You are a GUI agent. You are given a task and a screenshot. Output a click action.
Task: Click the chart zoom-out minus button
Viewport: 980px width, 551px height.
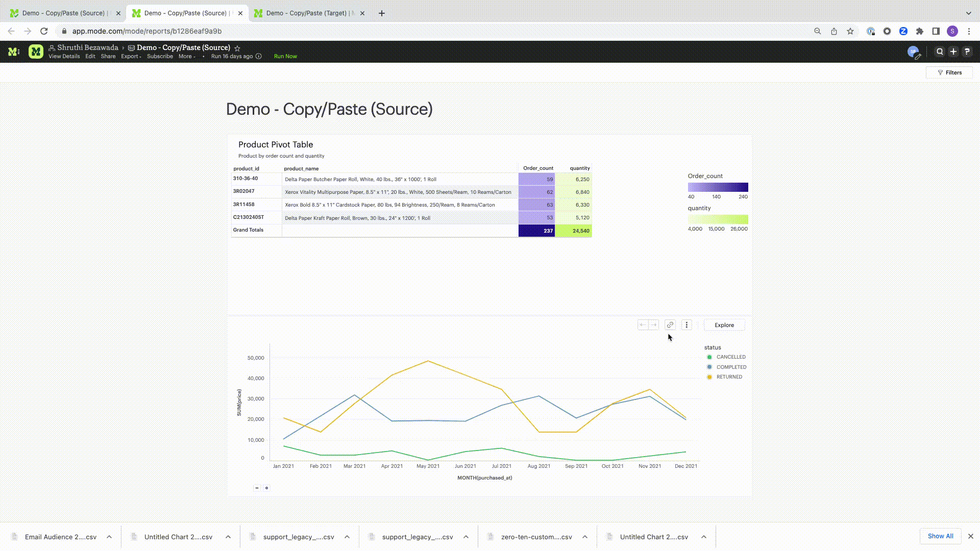click(257, 488)
